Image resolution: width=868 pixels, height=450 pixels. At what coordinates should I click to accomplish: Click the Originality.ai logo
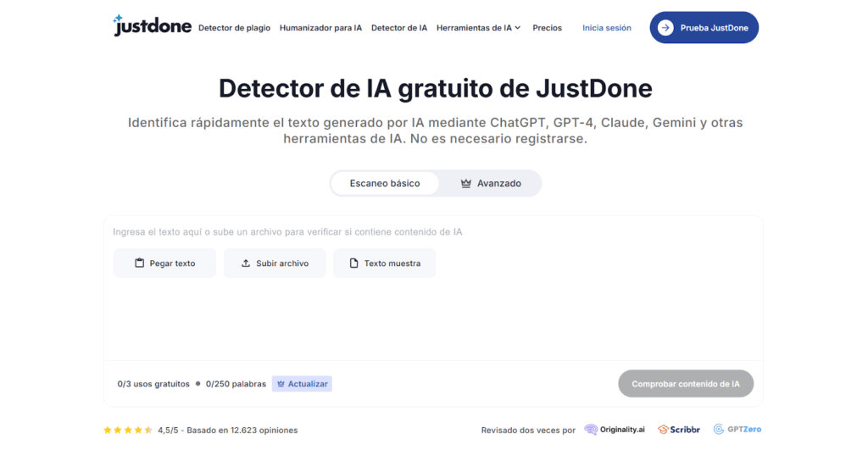point(615,430)
